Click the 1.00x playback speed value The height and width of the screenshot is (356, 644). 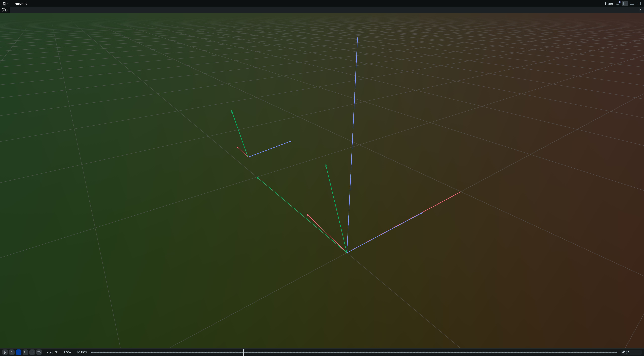click(67, 352)
